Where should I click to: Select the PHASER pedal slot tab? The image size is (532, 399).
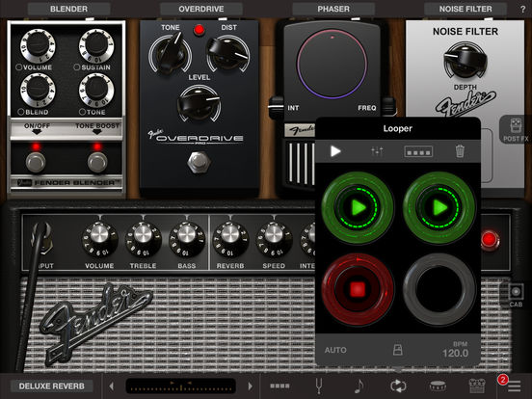pyautogui.click(x=333, y=9)
